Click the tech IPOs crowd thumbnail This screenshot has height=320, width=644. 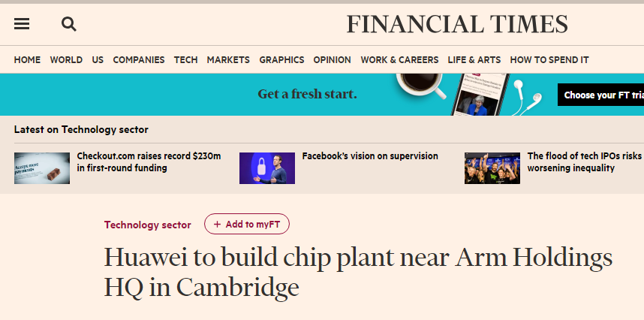pyautogui.click(x=492, y=168)
